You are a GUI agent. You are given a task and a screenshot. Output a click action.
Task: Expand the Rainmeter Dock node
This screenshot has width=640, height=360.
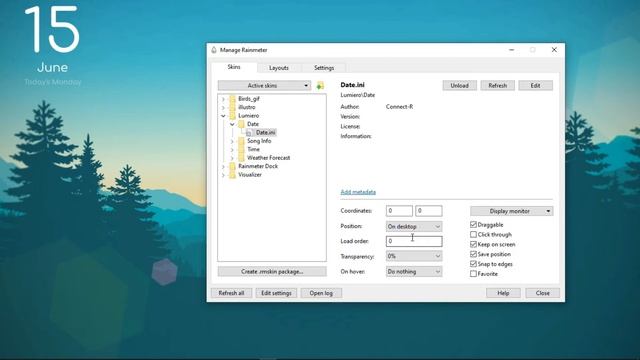223,167
